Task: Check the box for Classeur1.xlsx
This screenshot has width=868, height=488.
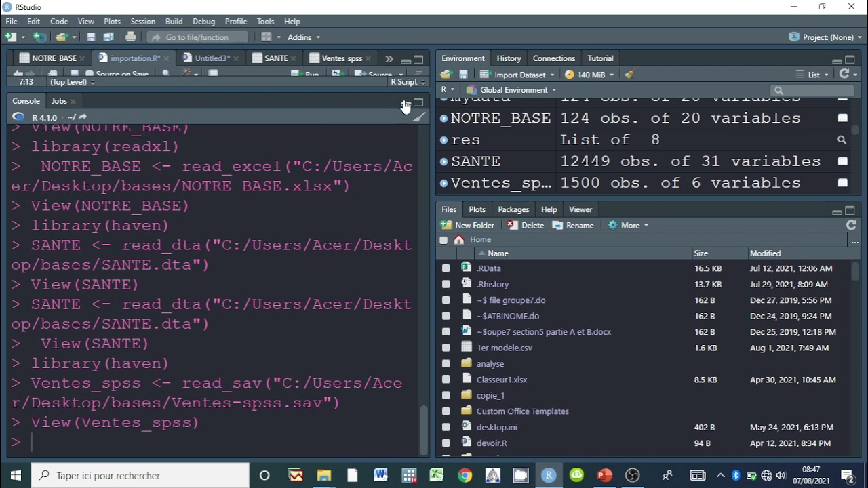Action: [x=446, y=380]
